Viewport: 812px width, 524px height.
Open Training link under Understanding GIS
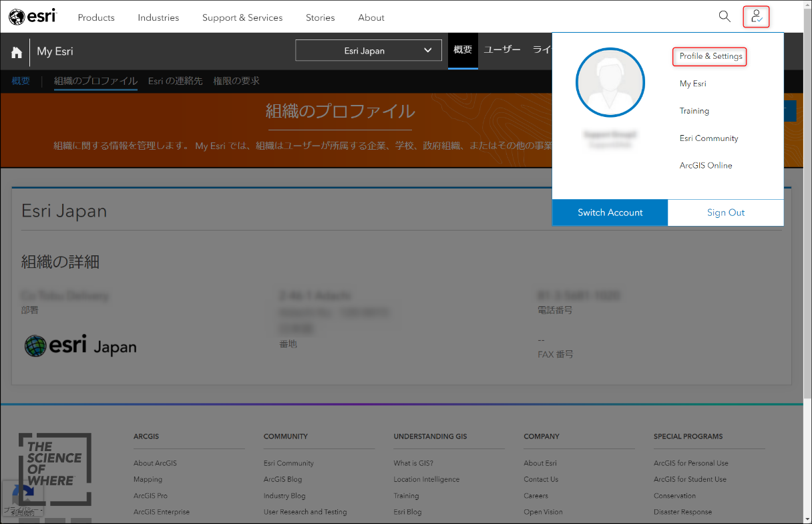(406, 496)
